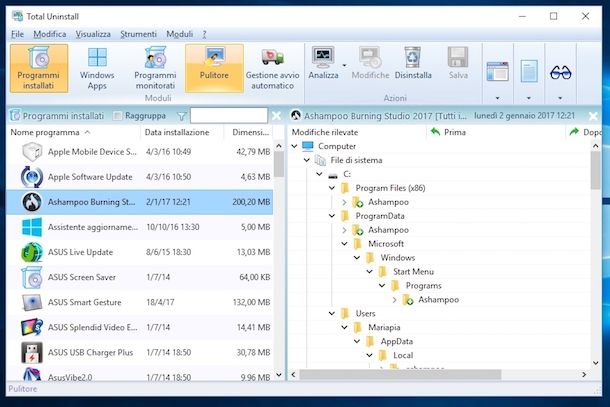Expand Ashampoo under Programs folder
Viewport: 610px width, 407px height.
(x=394, y=300)
